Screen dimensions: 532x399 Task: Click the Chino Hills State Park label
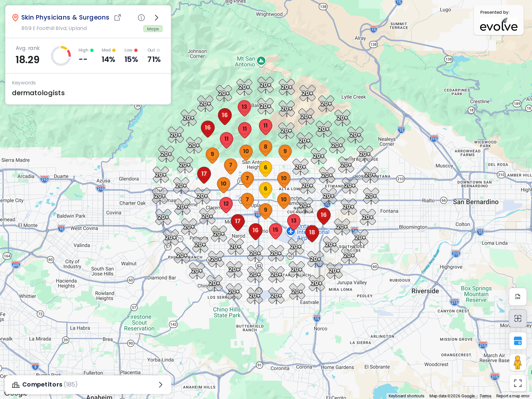(x=227, y=312)
